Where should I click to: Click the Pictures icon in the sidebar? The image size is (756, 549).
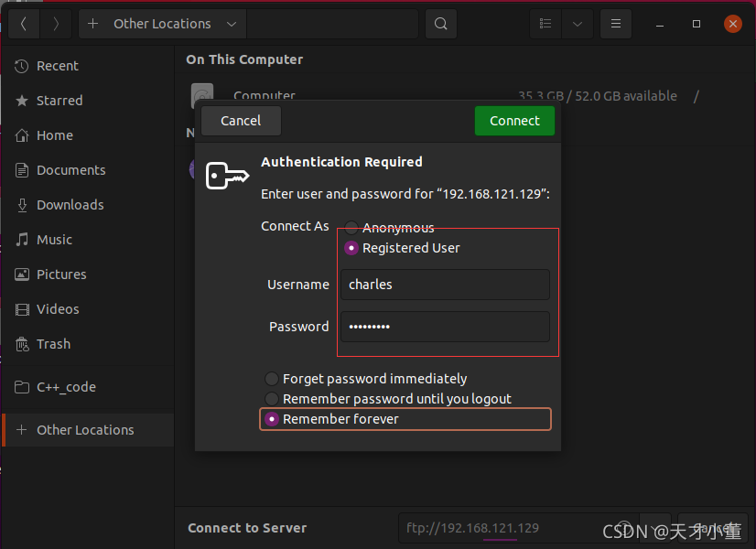point(22,274)
